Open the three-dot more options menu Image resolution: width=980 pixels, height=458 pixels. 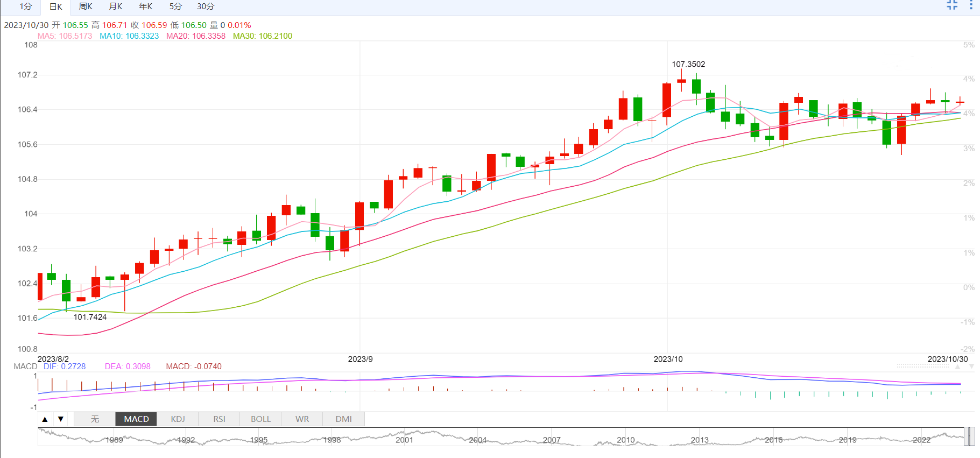[971, 5]
